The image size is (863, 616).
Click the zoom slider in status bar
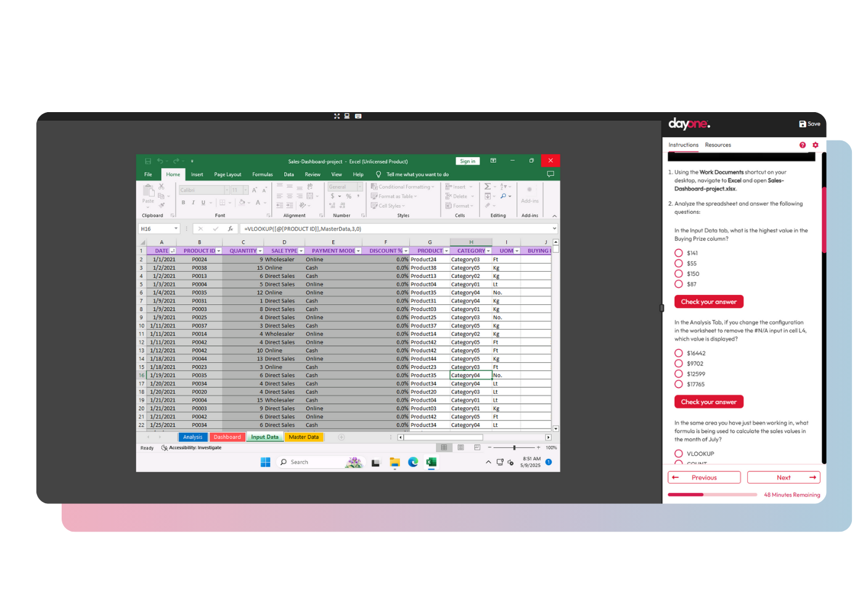point(514,448)
